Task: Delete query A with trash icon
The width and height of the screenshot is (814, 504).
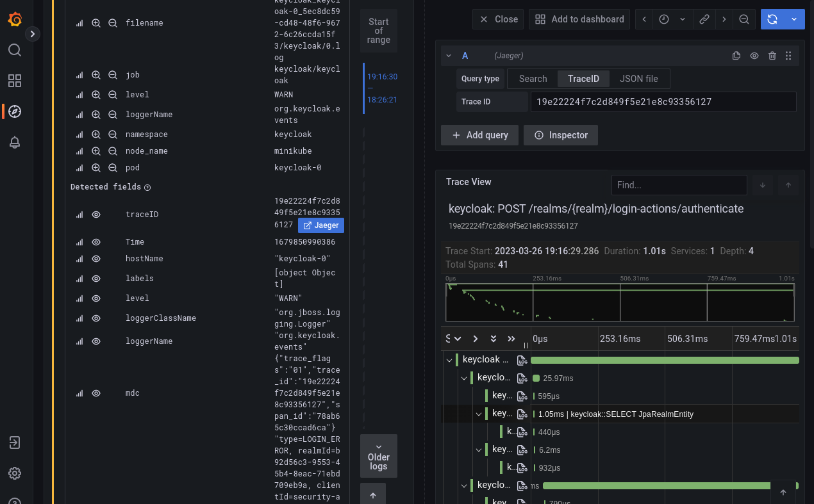Action: coord(772,56)
